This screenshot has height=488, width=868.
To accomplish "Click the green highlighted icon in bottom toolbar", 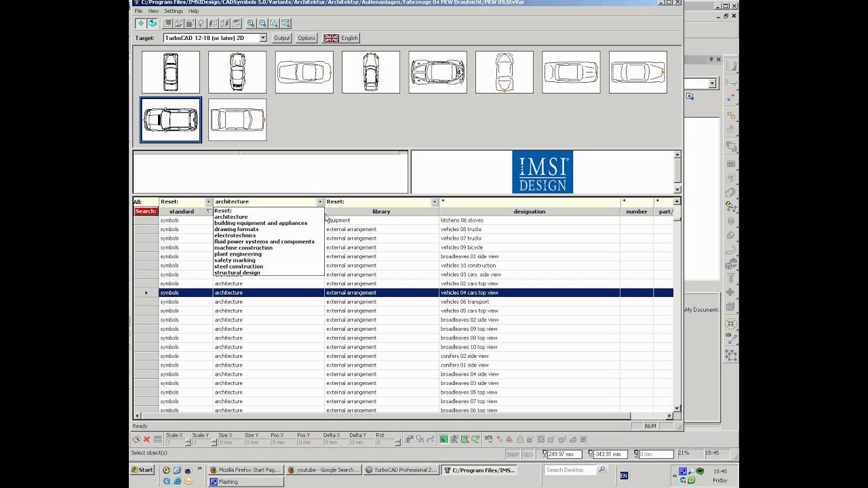I will coord(443,439).
